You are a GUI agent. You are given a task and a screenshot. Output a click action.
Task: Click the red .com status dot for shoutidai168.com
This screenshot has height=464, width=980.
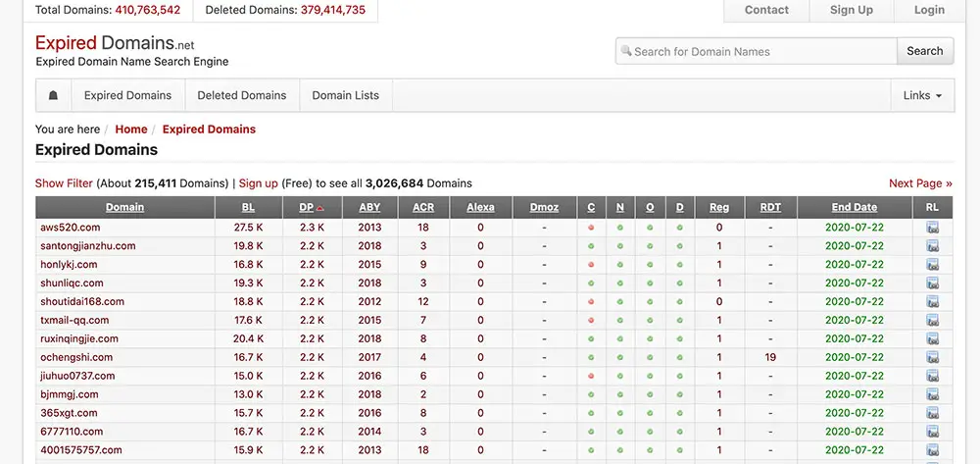[591, 301]
